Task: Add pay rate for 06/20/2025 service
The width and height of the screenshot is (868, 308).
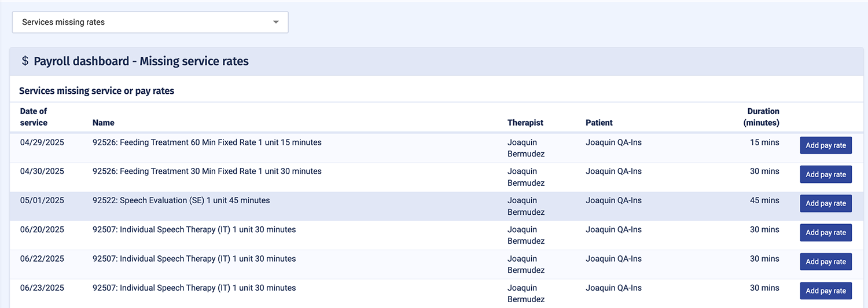Action: tap(826, 233)
